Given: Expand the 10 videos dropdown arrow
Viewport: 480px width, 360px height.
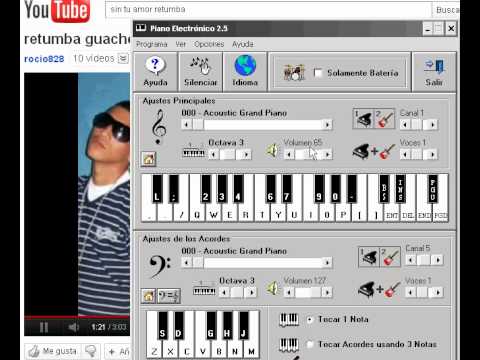Looking at the screenshot, I should coord(123,59).
